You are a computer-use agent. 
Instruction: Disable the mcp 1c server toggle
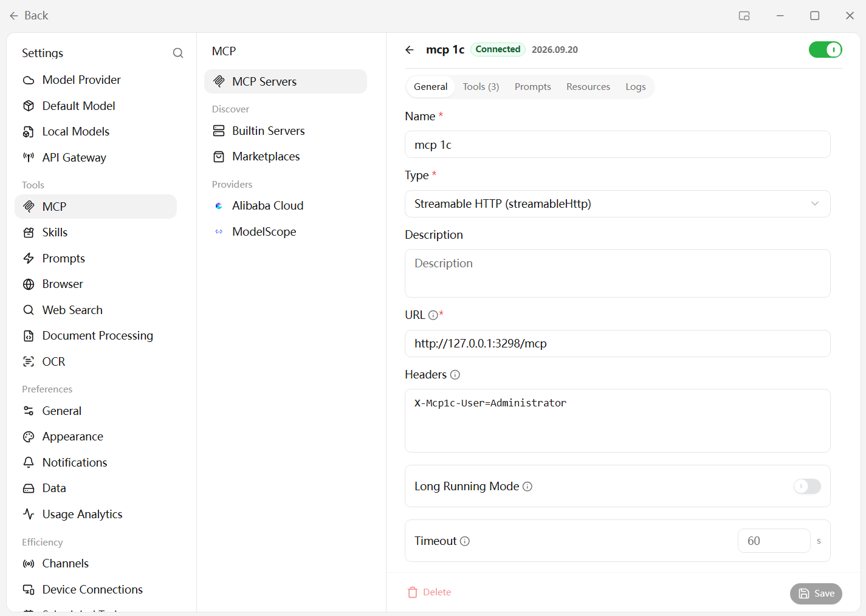click(825, 50)
